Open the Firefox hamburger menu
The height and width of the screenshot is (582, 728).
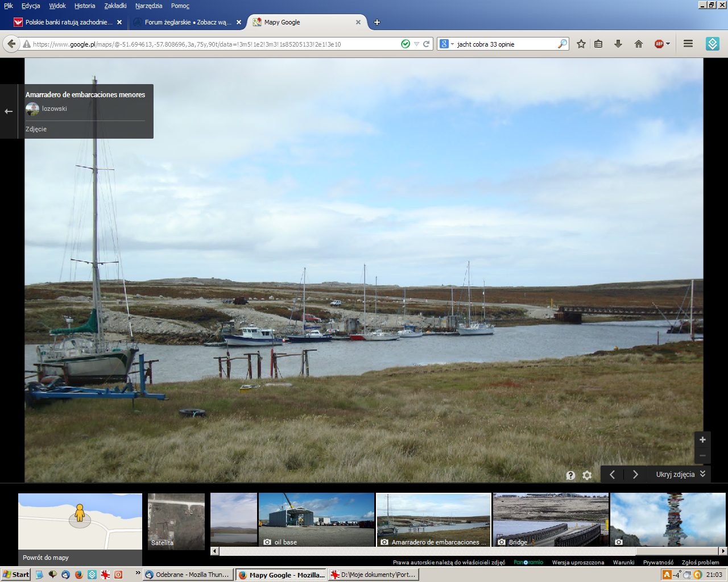pos(688,44)
